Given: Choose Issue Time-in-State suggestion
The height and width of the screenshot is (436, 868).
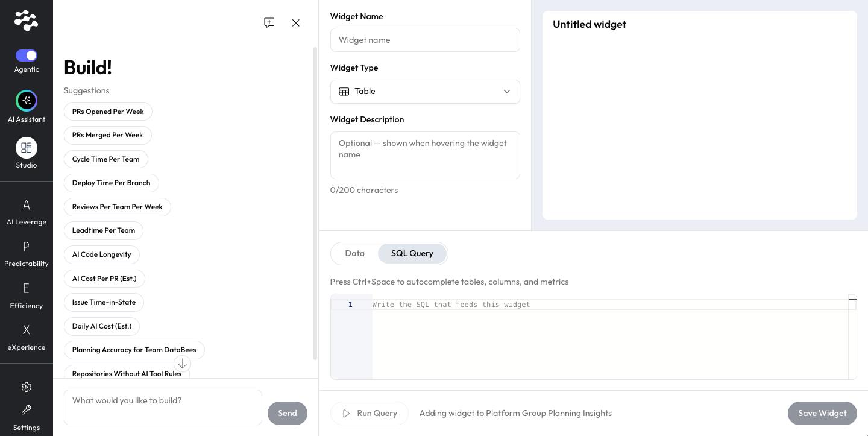Looking at the screenshot, I should tap(104, 302).
